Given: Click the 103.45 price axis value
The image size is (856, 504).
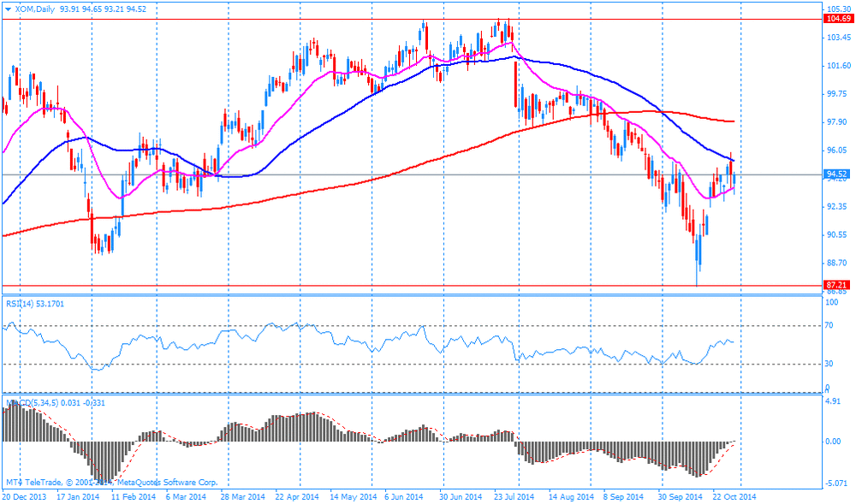Looking at the screenshot, I should pos(839,38).
